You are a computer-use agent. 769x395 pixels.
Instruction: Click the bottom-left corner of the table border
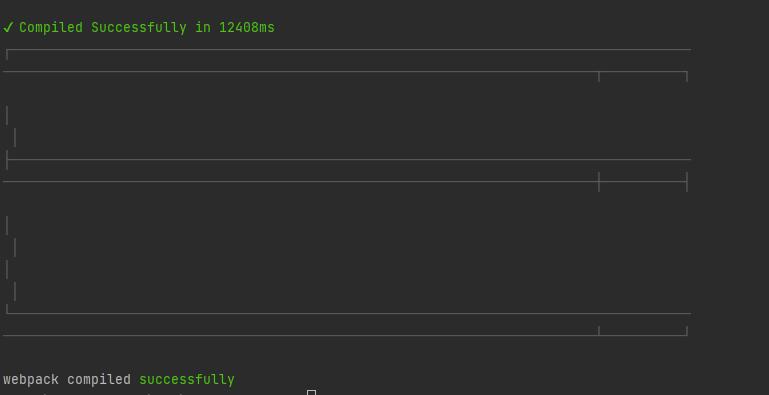pos(7,313)
